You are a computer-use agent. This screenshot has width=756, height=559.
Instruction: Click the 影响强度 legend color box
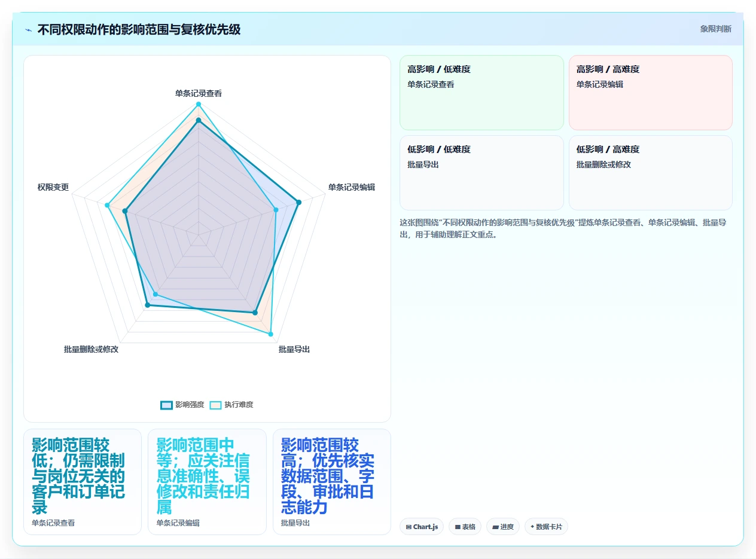166,405
